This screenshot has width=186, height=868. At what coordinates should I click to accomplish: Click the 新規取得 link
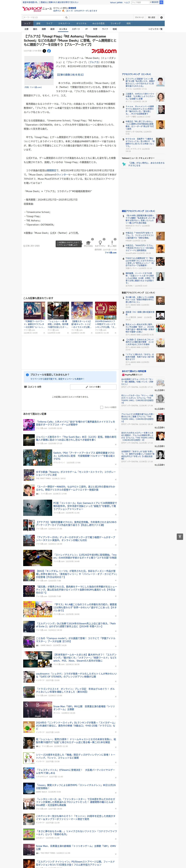[72, 8]
